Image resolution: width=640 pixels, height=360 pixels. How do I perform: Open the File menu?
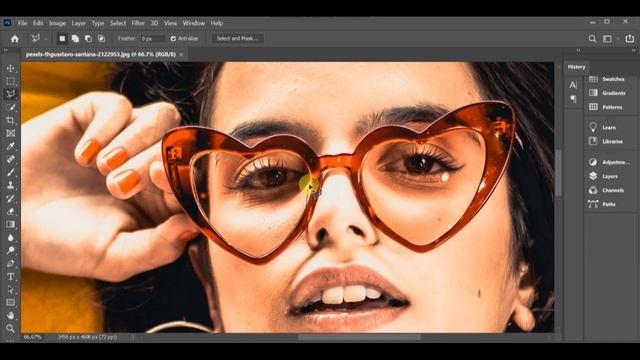22,23
